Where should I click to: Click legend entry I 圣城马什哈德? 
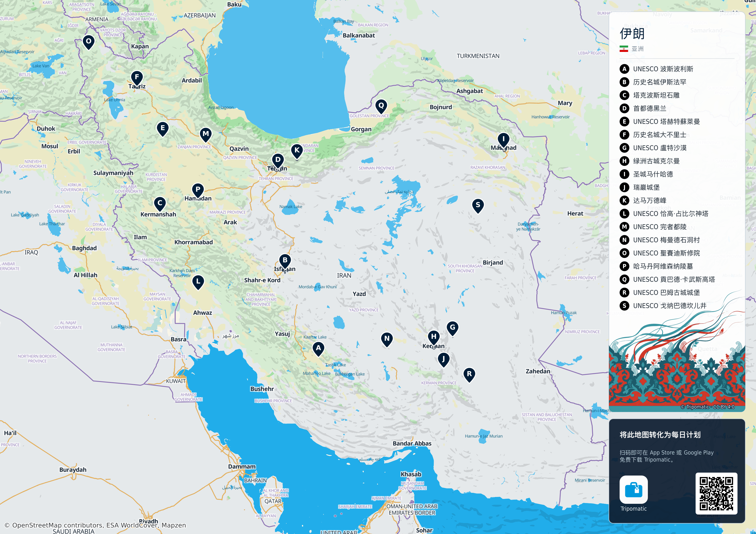point(646,174)
